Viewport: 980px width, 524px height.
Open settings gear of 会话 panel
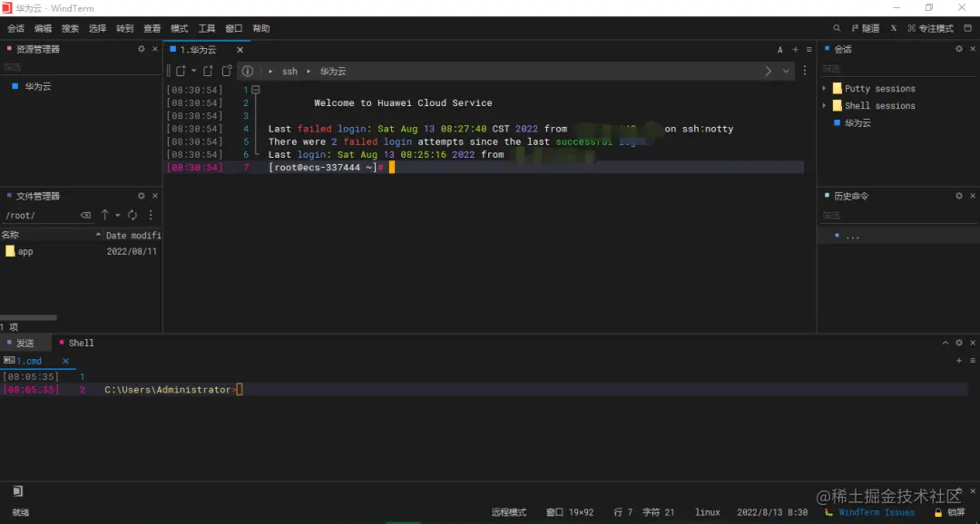coord(959,49)
